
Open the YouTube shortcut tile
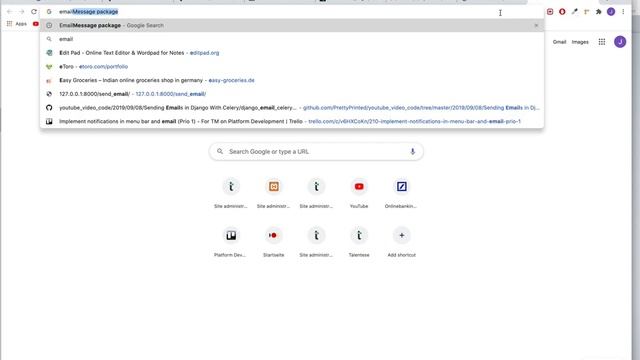[359, 193]
